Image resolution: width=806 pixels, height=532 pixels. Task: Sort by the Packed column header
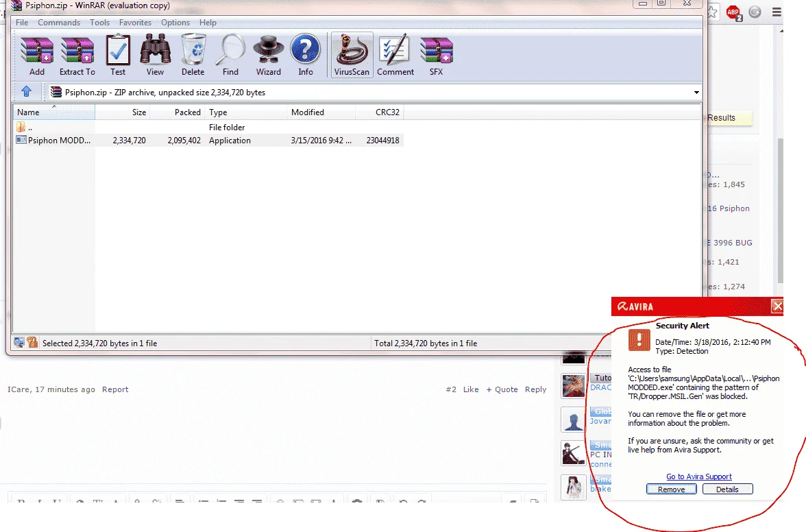[178, 112]
